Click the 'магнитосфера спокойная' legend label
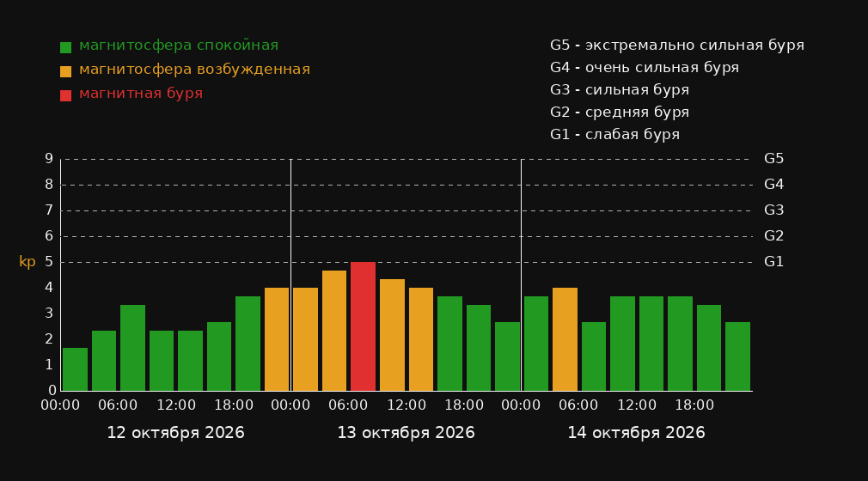Viewport: 868px width, 481px height. 179,46
